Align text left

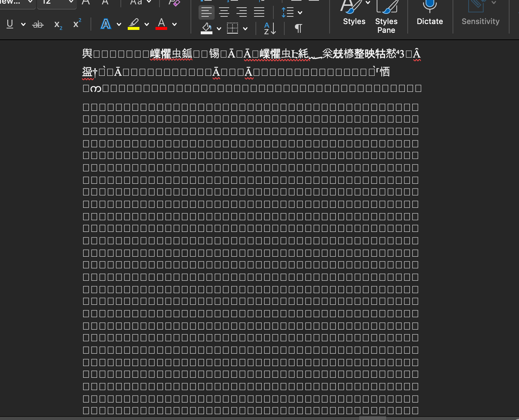coord(207,12)
